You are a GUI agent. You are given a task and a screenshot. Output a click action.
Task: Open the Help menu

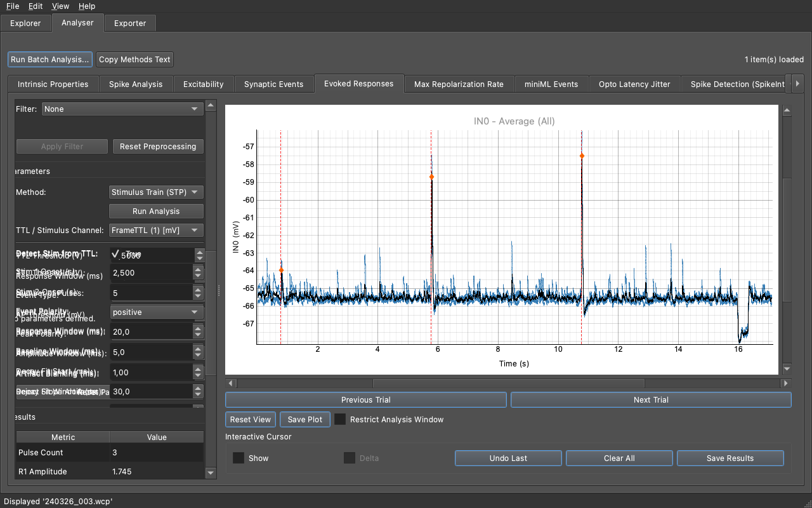pos(87,6)
